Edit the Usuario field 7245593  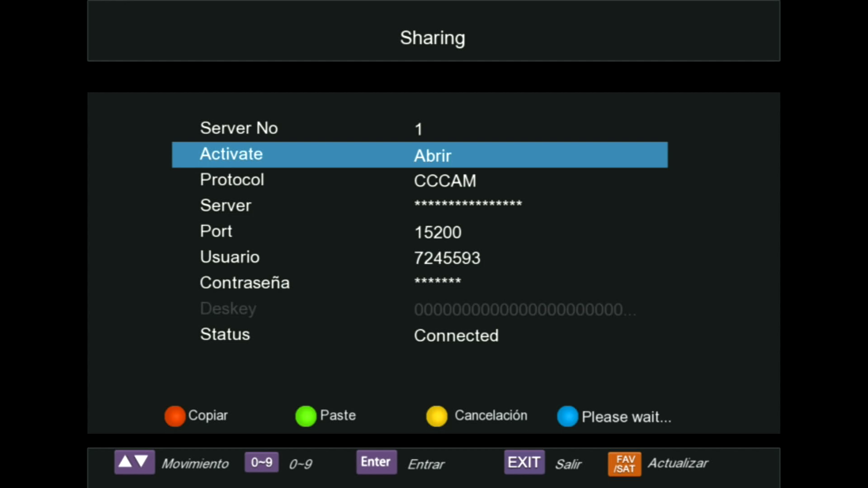point(447,258)
